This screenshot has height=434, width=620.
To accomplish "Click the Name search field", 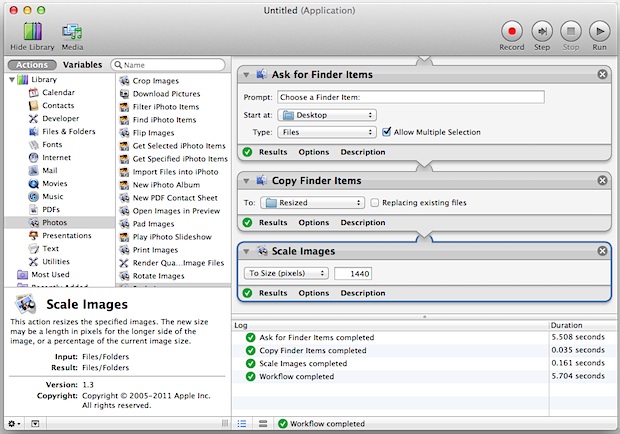I will pos(168,65).
